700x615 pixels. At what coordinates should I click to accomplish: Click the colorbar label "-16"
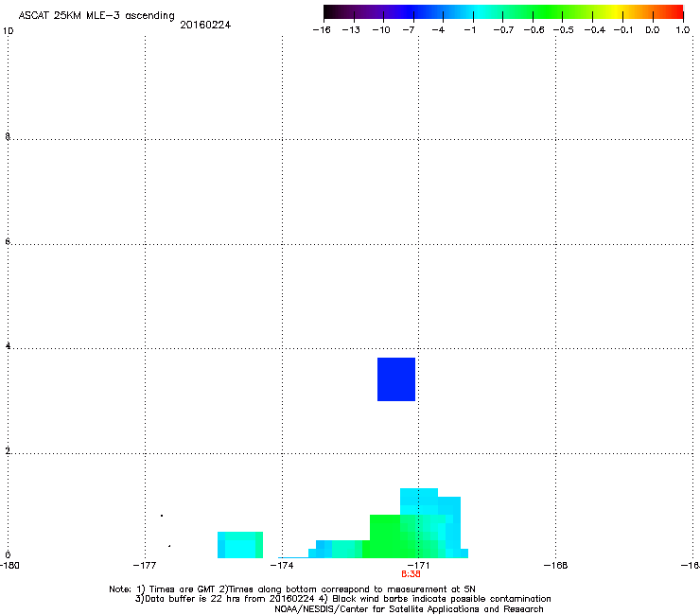point(322,30)
